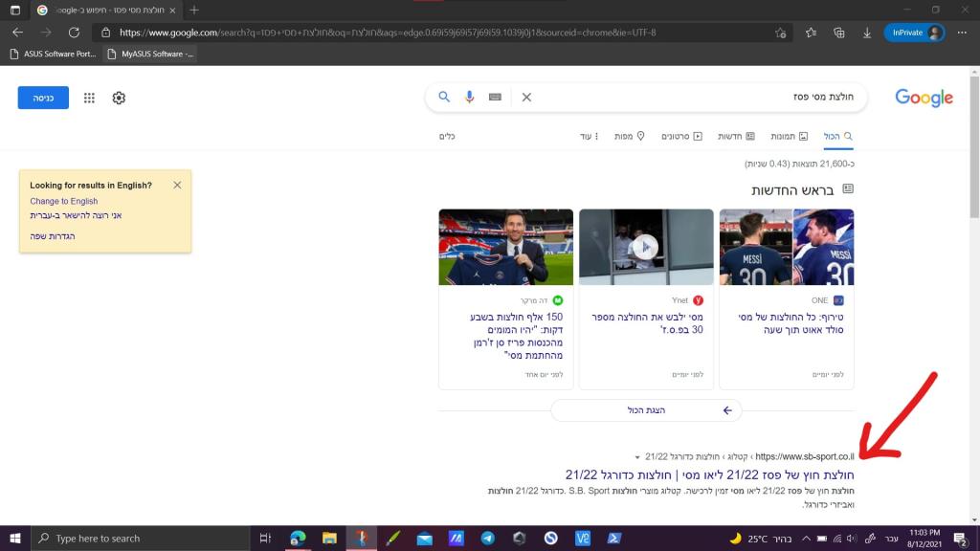Viewport: 980px width, 551px height.
Task: Open the Ynet Messi number 30 headline
Action: 647,323
